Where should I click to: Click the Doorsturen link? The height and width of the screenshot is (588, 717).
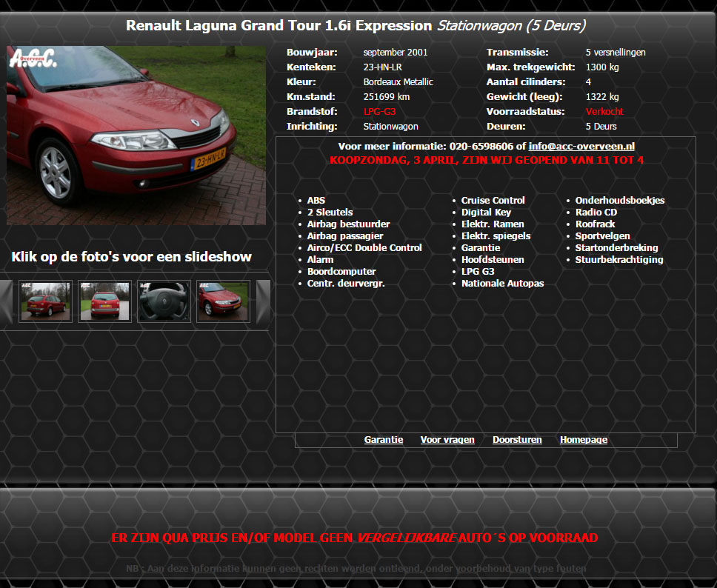coord(517,440)
